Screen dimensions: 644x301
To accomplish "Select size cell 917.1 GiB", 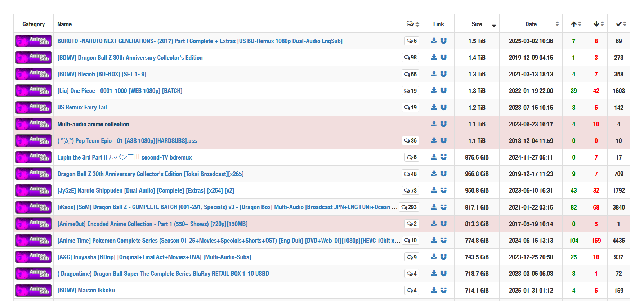I will click(477, 207).
